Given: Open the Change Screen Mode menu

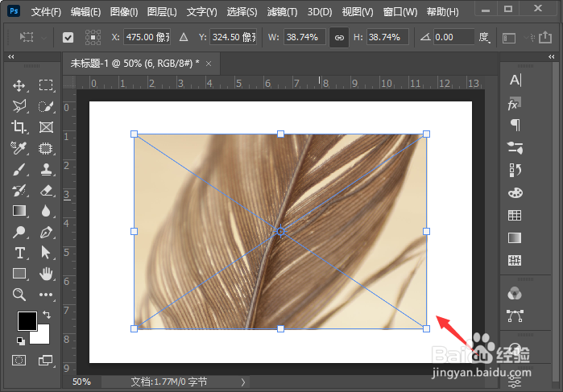Looking at the screenshot, I should pyautogui.click(x=46, y=360).
